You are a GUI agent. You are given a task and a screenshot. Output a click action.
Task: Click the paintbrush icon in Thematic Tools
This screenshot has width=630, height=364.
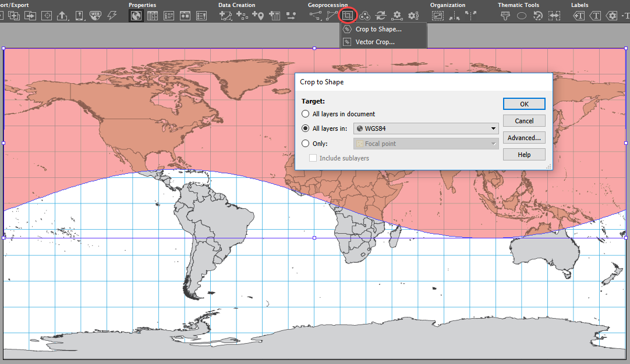coord(505,16)
